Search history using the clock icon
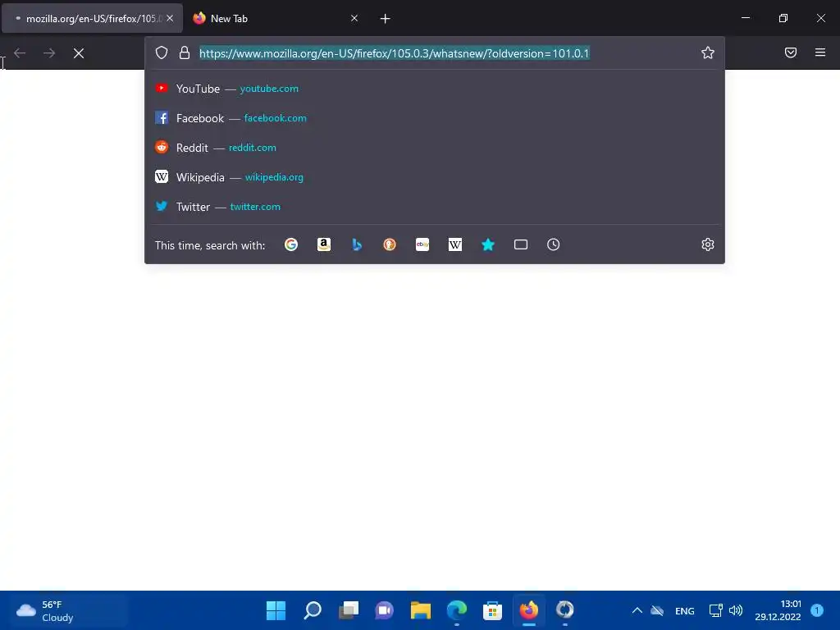Screen dimensions: 840x630 [554, 244]
